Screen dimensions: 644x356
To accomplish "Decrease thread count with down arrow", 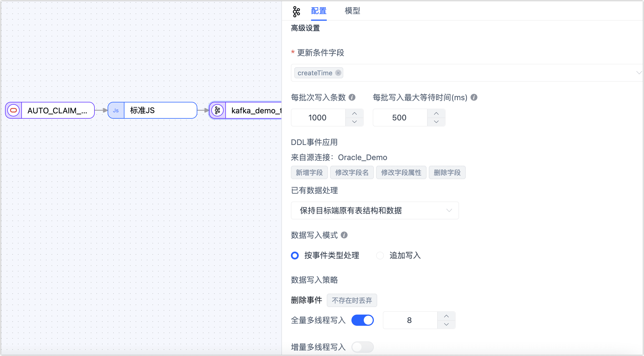I will [446, 324].
